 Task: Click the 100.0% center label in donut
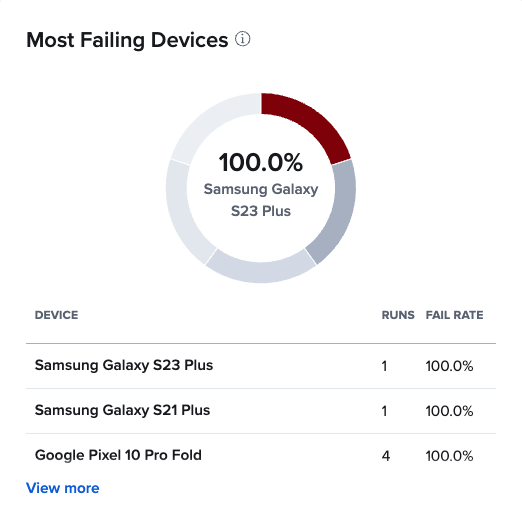coord(261,163)
